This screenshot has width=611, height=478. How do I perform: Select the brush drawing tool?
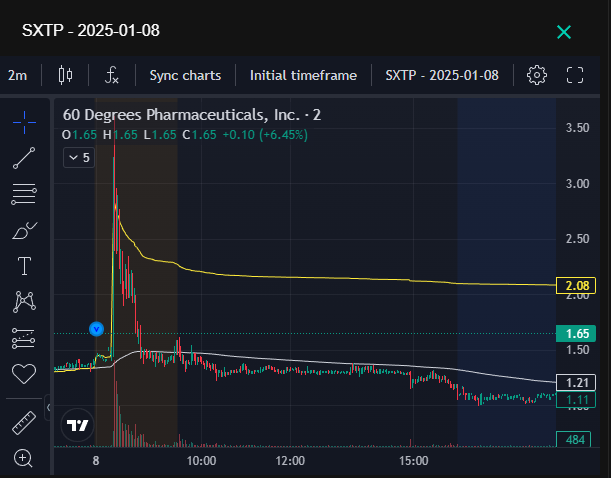point(25,230)
